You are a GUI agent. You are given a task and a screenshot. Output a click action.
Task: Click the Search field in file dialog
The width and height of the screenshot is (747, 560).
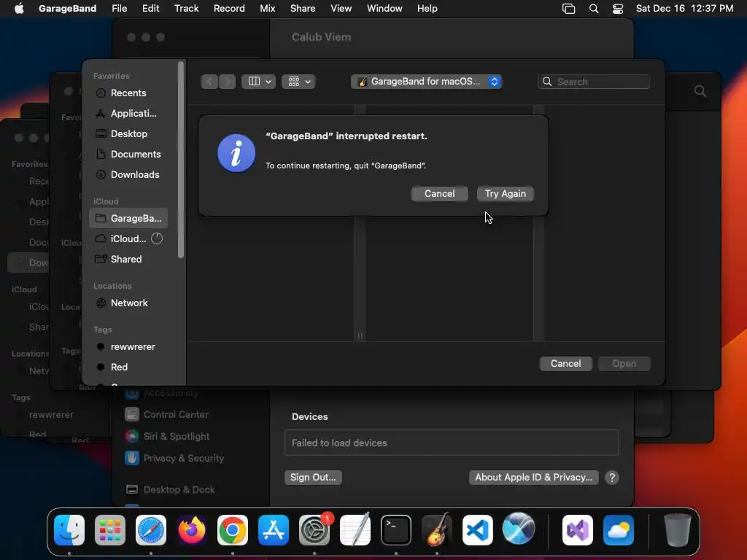pos(594,82)
